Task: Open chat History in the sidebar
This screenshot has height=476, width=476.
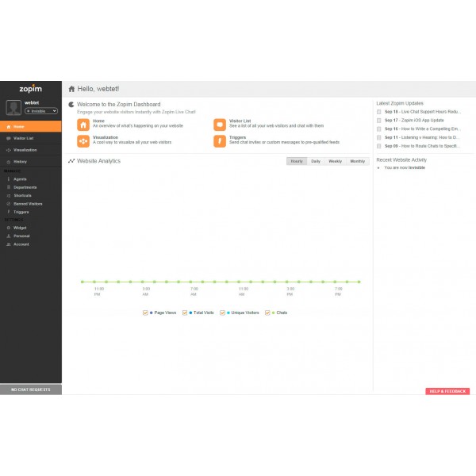Action: 30,162
